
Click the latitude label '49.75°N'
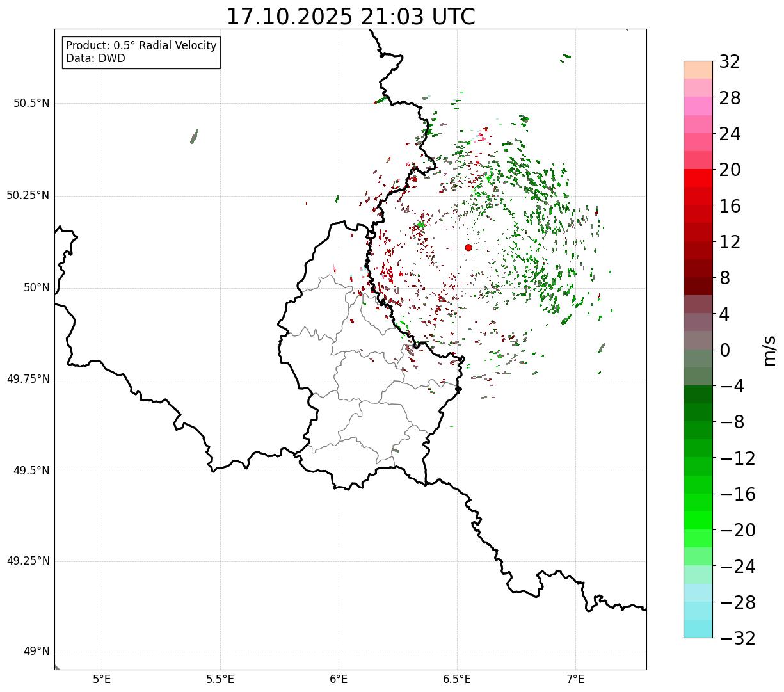[28, 379]
